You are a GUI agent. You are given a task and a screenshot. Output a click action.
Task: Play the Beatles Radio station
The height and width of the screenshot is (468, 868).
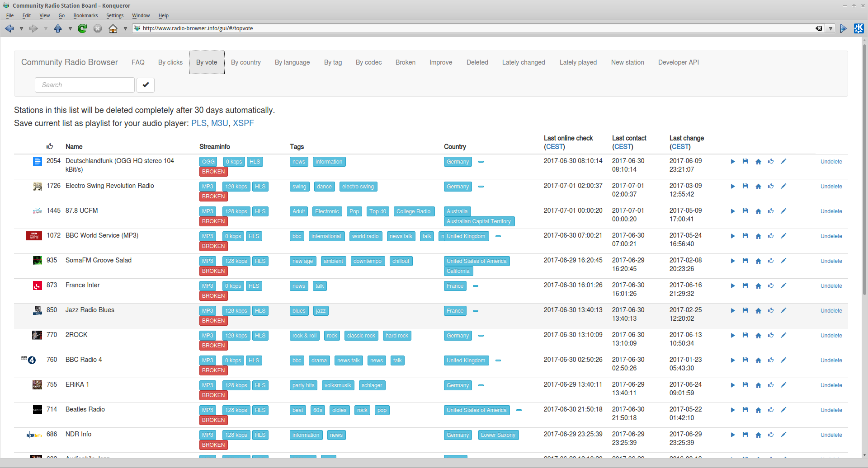pos(733,410)
